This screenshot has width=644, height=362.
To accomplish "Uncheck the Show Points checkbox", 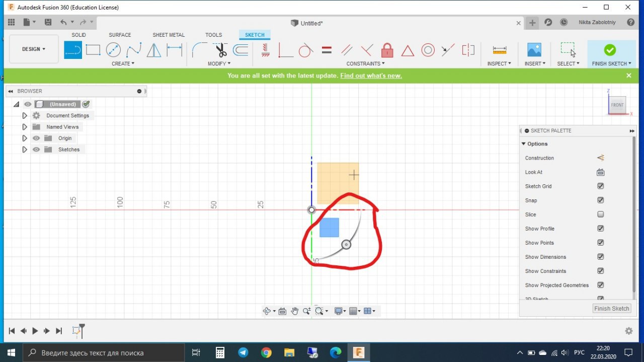I will point(600,242).
